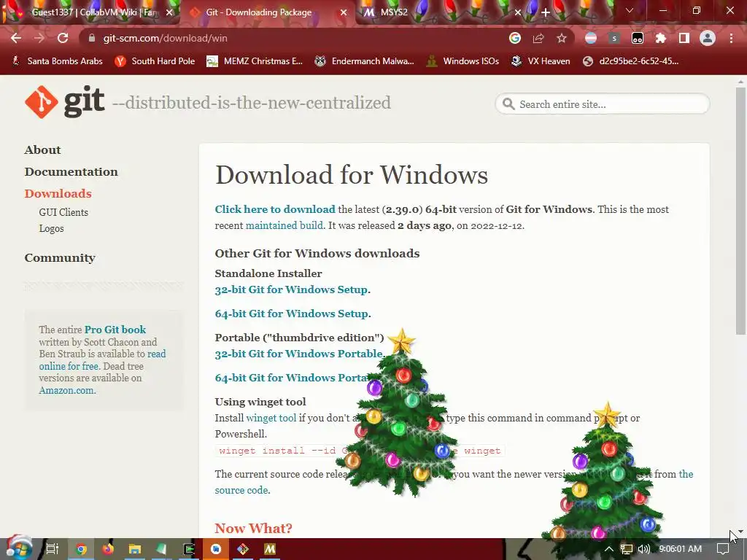Open Documentation in the sidebar
The image size is (747, 560).
click(71, 172)
